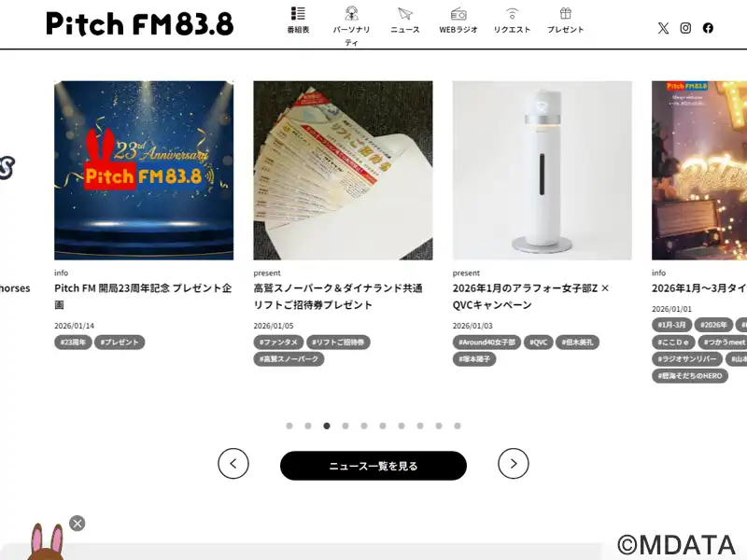Click the ニュース paper plane icon

(405, 13)
